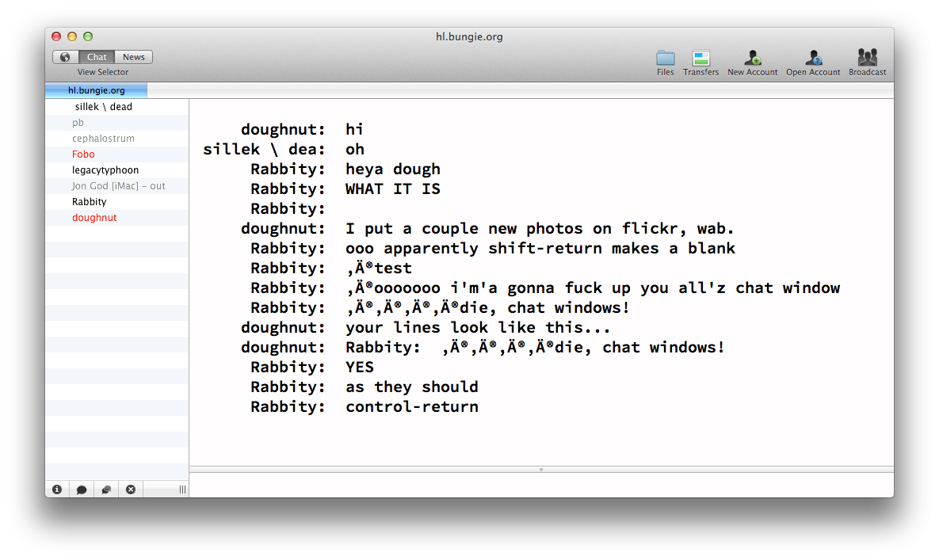Click the split divider handle above chat input
The width and height of the screenshot is (939, 560).
point(541,470)
